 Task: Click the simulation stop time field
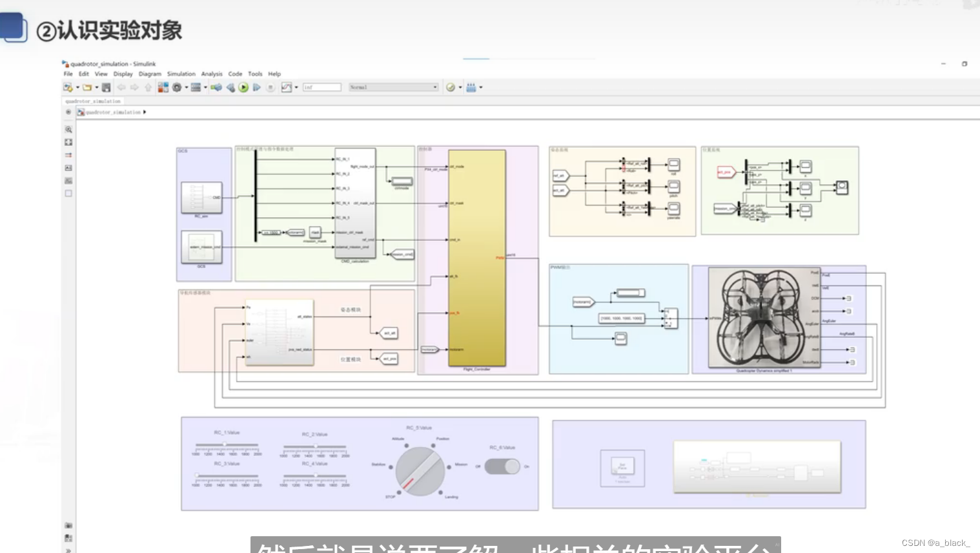point(322,87)
